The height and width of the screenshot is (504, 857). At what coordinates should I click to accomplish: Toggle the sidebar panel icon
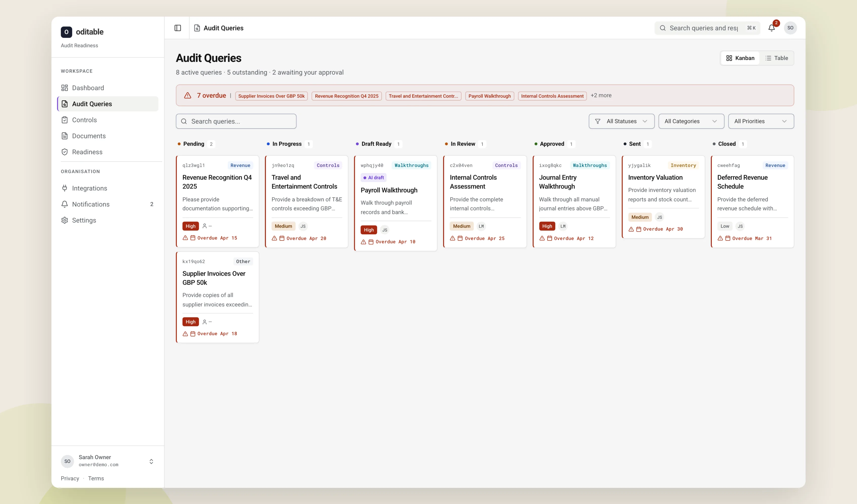coord(177,28)
